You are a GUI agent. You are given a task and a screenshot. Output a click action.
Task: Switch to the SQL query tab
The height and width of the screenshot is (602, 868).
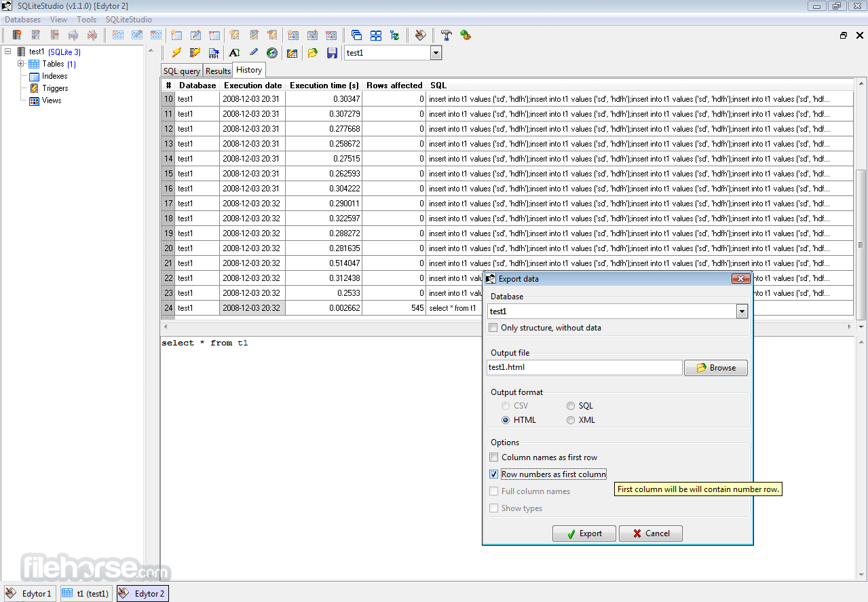click(x=182, y=71)
